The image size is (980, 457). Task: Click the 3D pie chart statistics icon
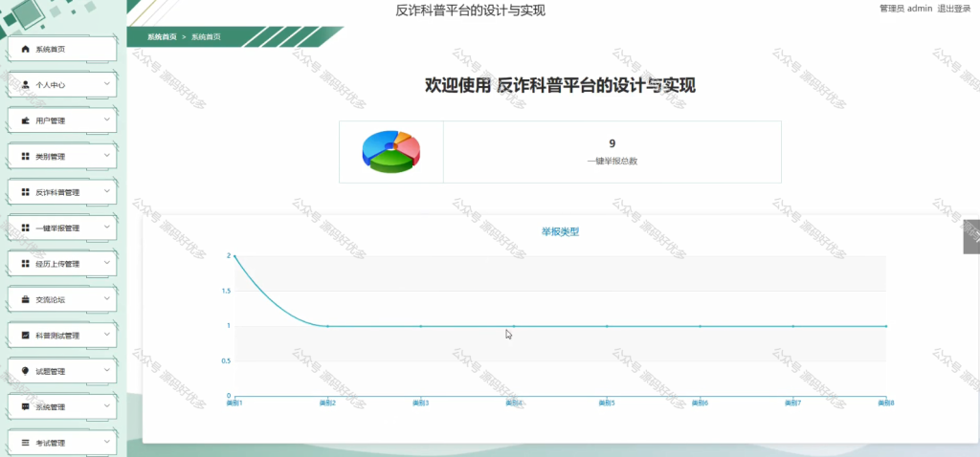390,152
